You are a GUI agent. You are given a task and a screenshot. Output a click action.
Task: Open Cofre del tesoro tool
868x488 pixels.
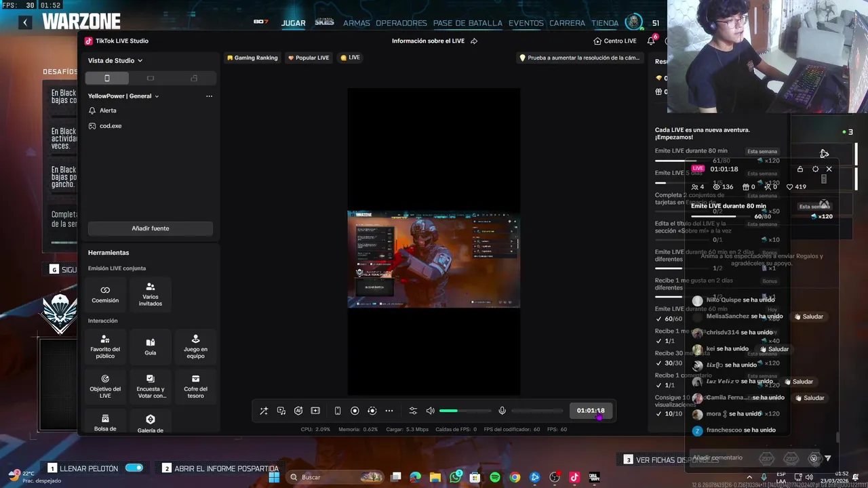[x=195, y=386]
